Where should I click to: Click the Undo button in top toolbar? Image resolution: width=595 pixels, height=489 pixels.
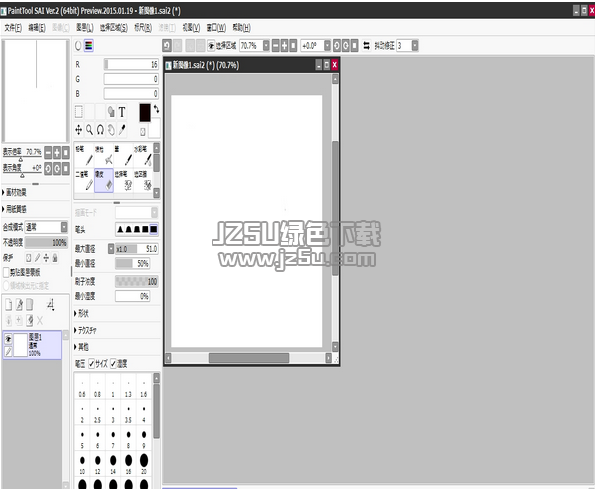point(167,46)
